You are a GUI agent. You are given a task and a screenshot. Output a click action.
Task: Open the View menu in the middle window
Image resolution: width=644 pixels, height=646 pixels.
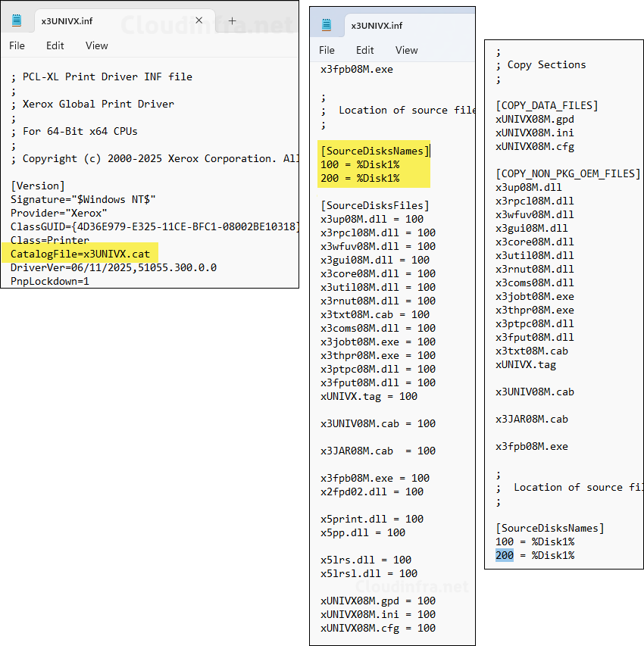click(x=406, y=50)
